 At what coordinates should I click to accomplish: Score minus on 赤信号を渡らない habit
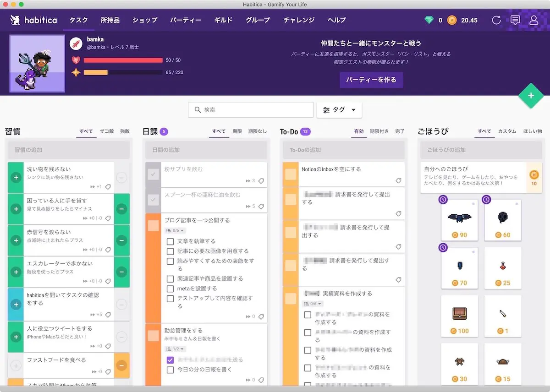coord(121,240)
